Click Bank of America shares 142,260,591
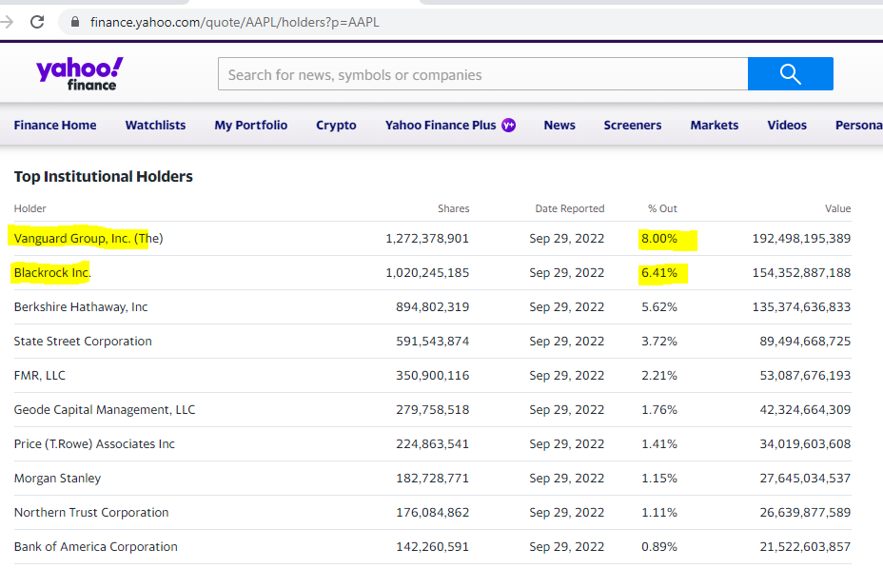Viewport: 883px width, 588px height. click(433, 547)
